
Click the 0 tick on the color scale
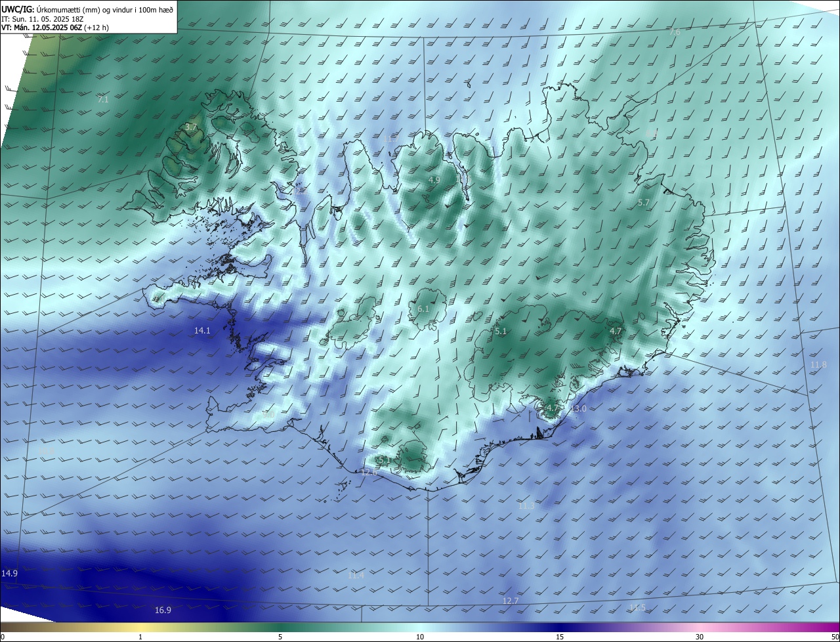[x=2, y=637]
